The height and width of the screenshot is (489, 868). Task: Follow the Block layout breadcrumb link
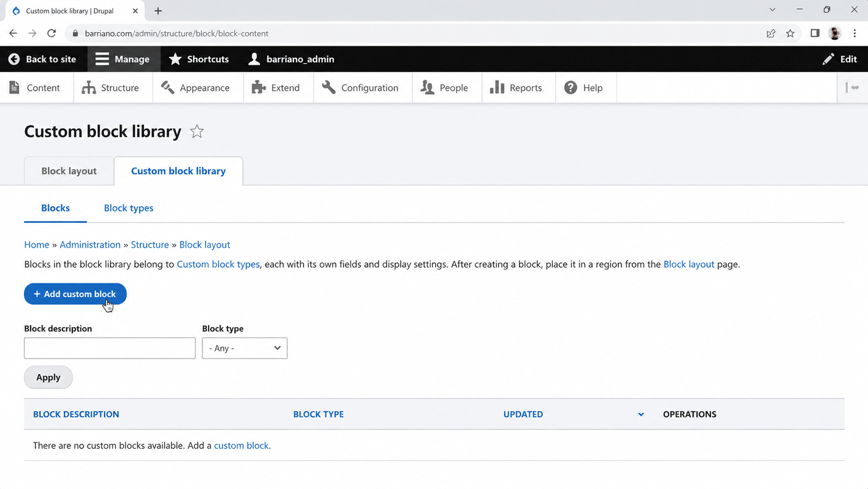[x=205, y=245]
